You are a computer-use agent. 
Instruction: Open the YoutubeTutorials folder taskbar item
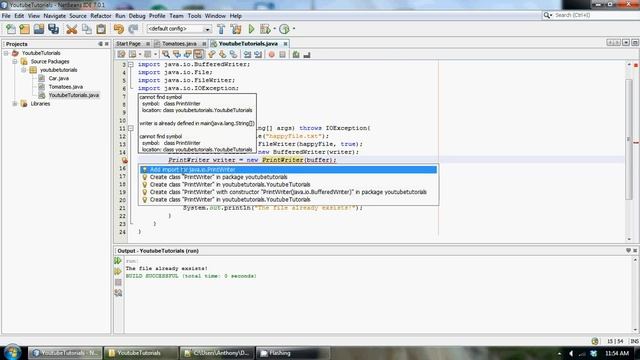coord(140,353)
